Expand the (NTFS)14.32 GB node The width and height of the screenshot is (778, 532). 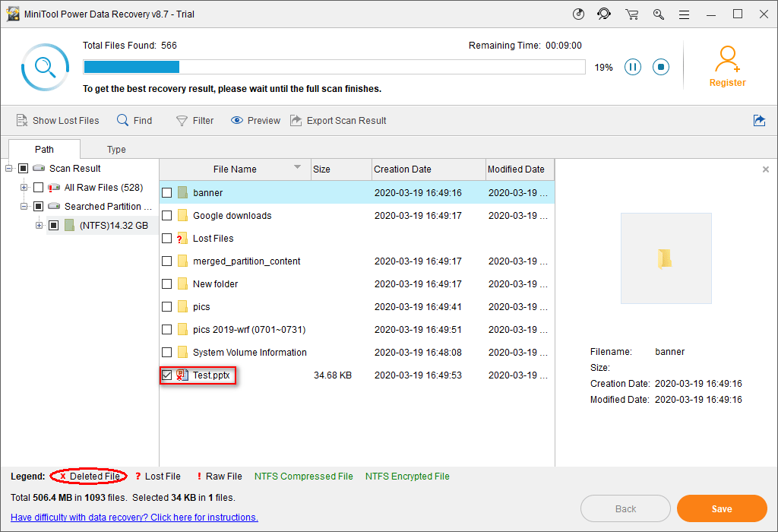coord(40,225)
